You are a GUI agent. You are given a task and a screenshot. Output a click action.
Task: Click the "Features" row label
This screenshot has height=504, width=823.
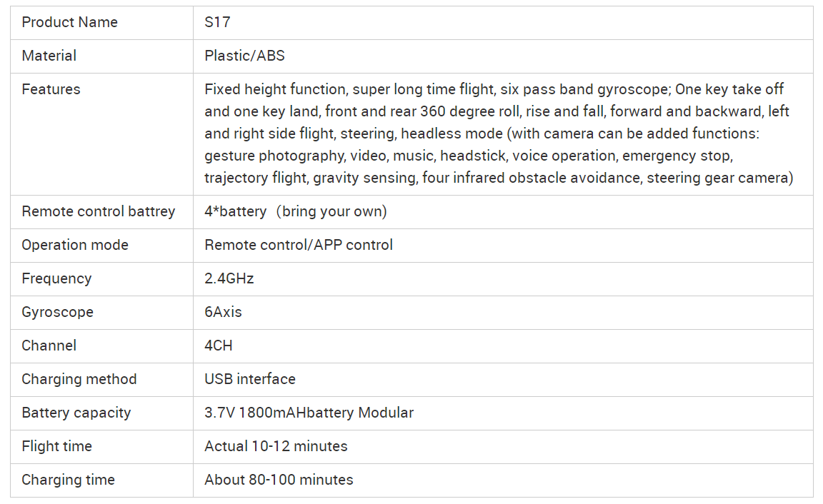(x=51, y=89)
